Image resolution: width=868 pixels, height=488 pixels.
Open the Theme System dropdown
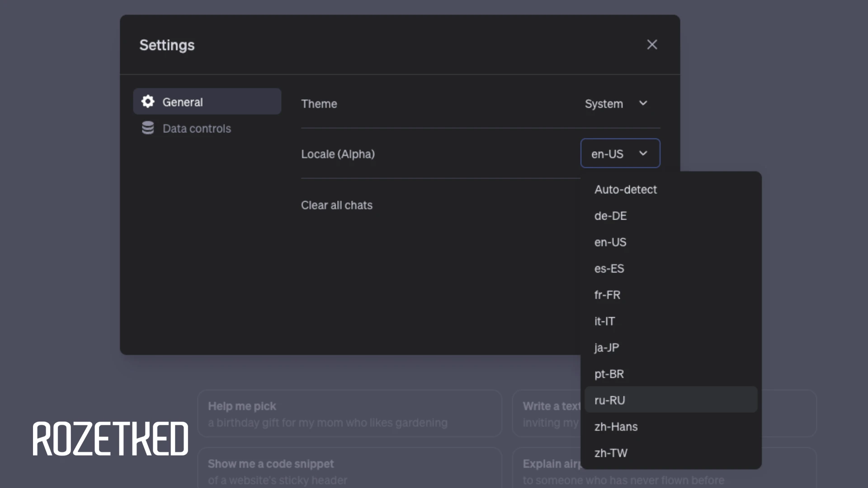616,103
